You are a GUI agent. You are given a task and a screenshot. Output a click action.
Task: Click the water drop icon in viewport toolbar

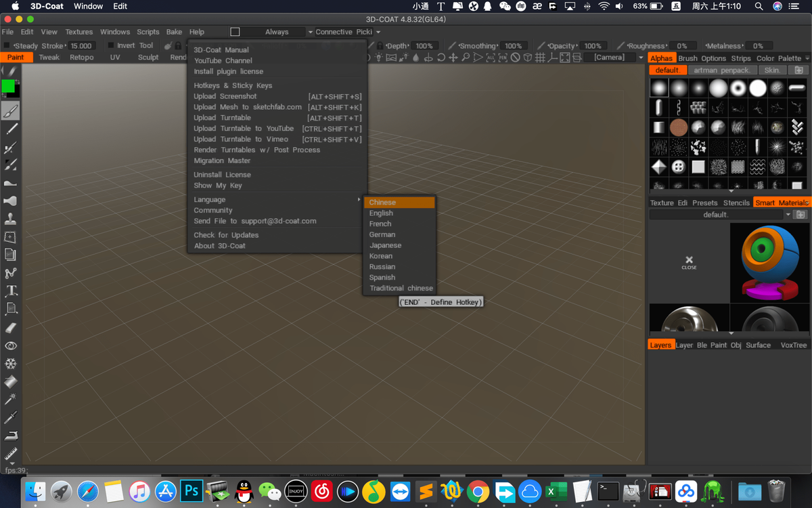pyautogui.click(x=416, y=58)
